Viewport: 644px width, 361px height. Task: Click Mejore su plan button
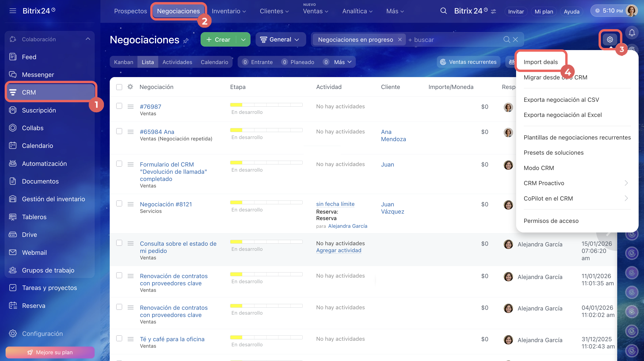click(x=50, y=352)
